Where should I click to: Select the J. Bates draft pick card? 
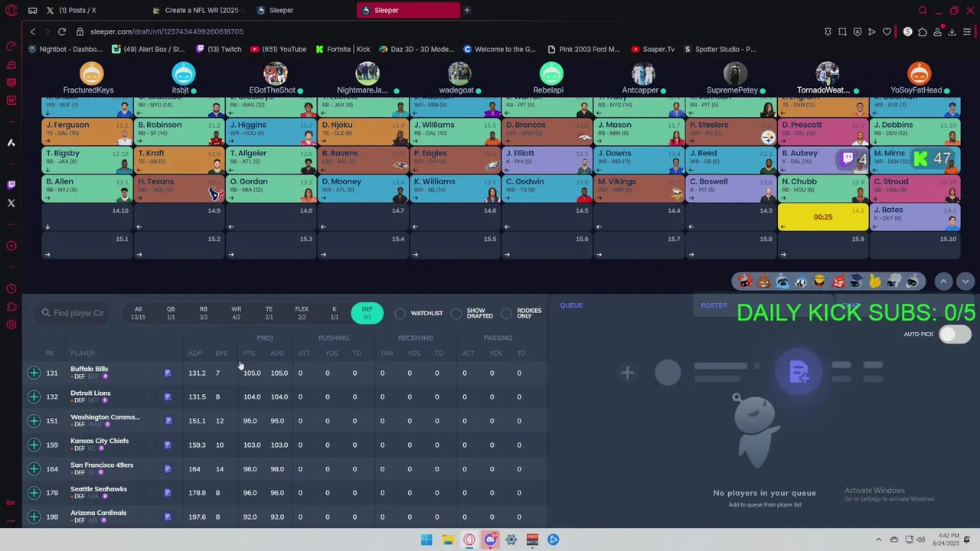[914, 217]
